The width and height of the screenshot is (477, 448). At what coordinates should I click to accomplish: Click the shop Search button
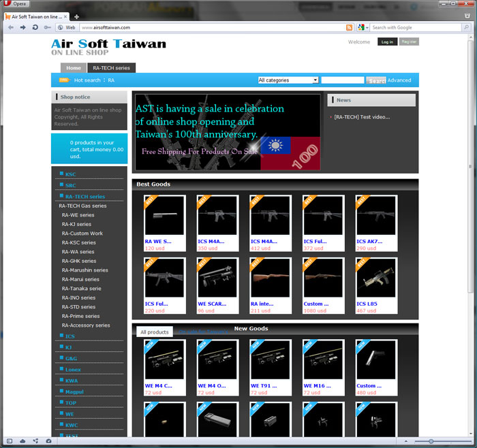point(376,80)
